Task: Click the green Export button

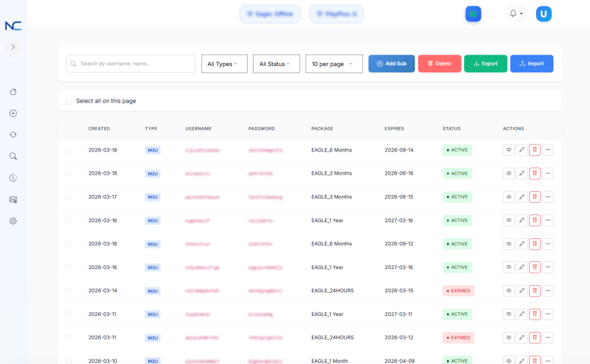Action: click(485, 64)
